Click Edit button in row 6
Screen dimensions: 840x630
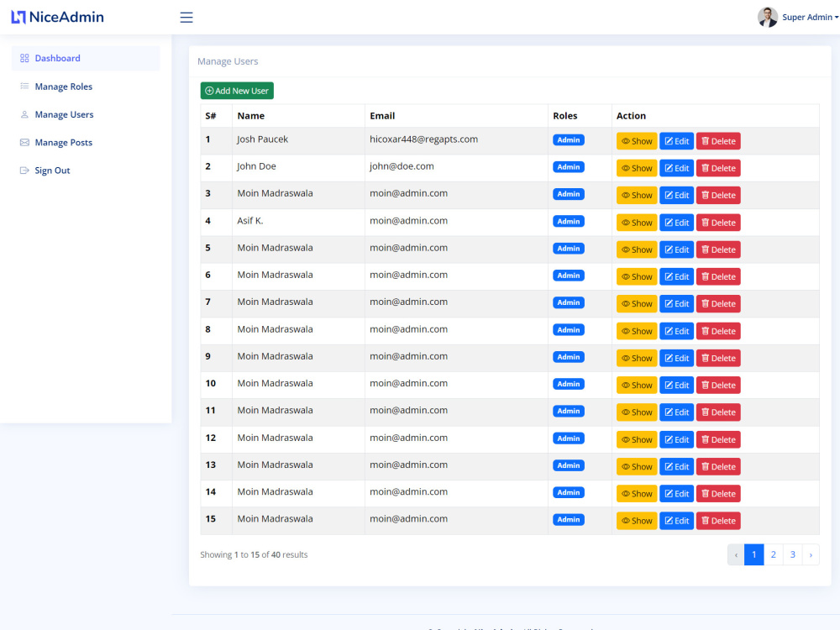coord(676,276)
